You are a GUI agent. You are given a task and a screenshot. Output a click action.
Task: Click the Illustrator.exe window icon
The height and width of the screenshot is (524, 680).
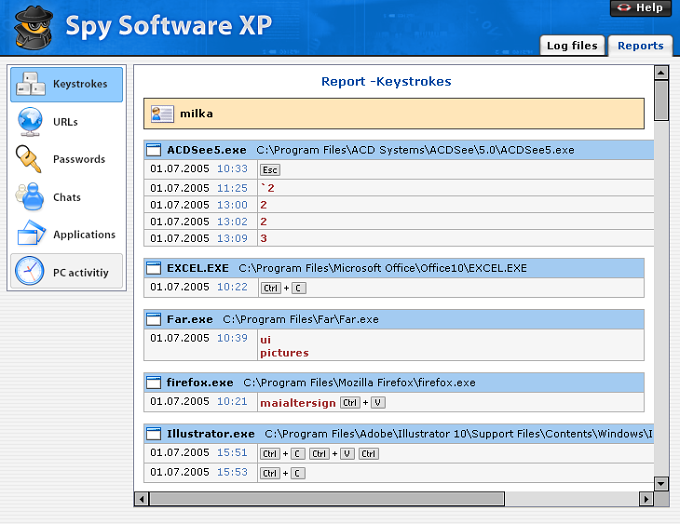154,434
